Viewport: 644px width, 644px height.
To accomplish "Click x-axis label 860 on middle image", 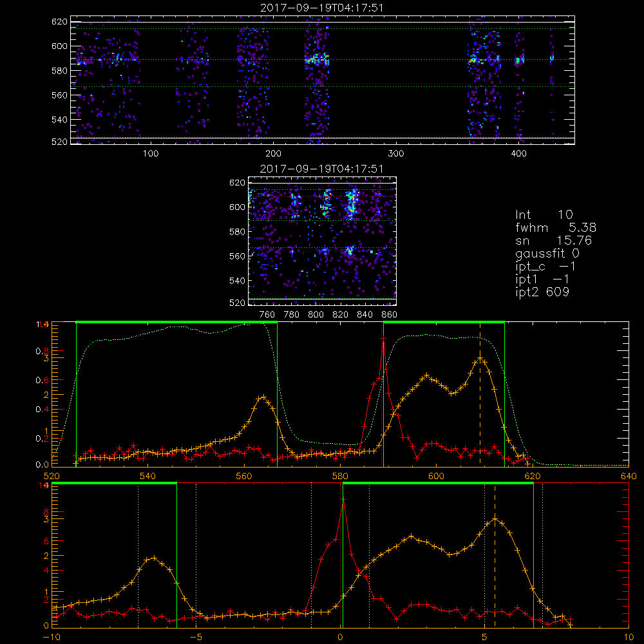I will [x=390, y=315].
